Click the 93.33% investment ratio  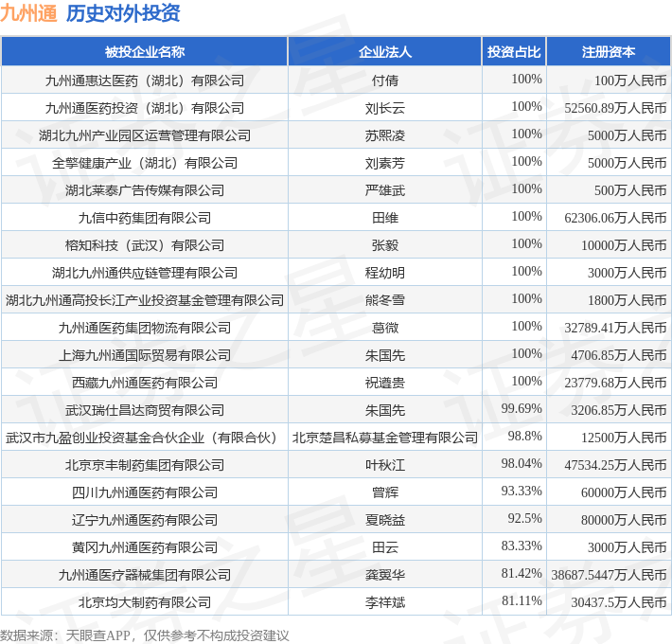coord(522,491)
